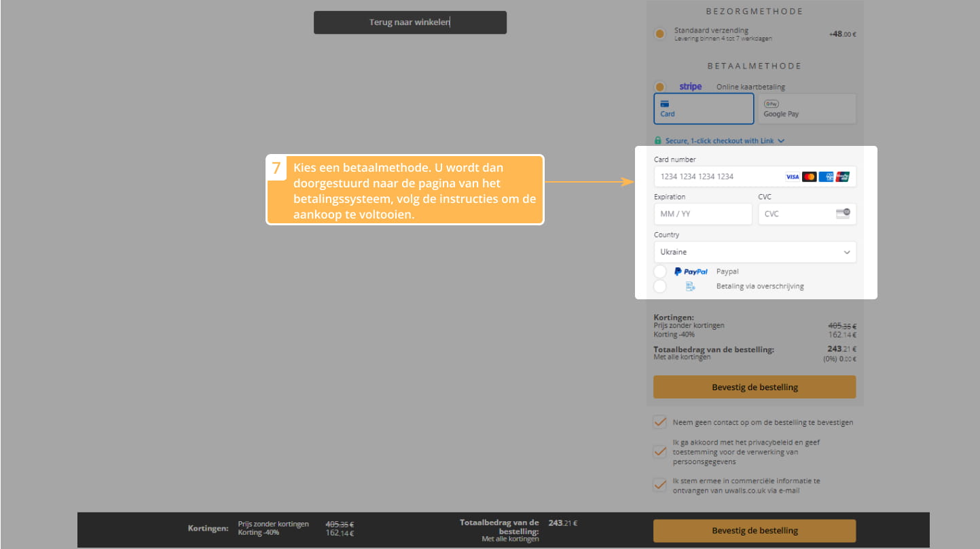This screenshot has width=980, height=549.
Task: Click the UnionPay card icon
Action: click(843, 176)
